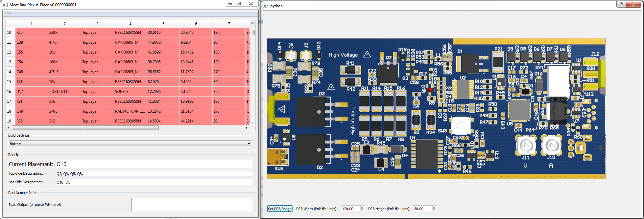644x219 pixels.
Task: Increase the PCB Width value with up arrow
Action: pyautogui.click(x=362, y=207)
